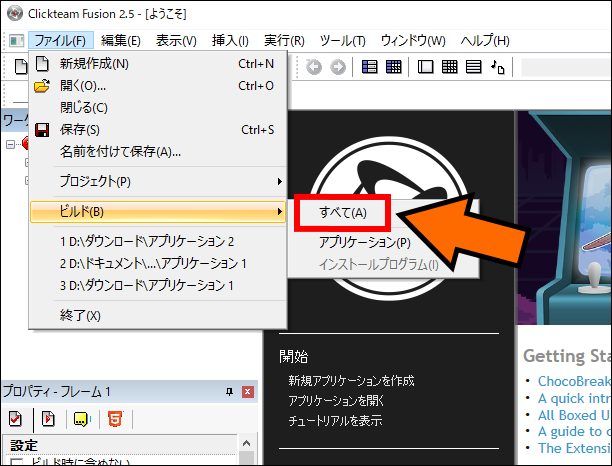612x466 pixels.
Task: Open the A guide to... link
Action: coord(575,431)
